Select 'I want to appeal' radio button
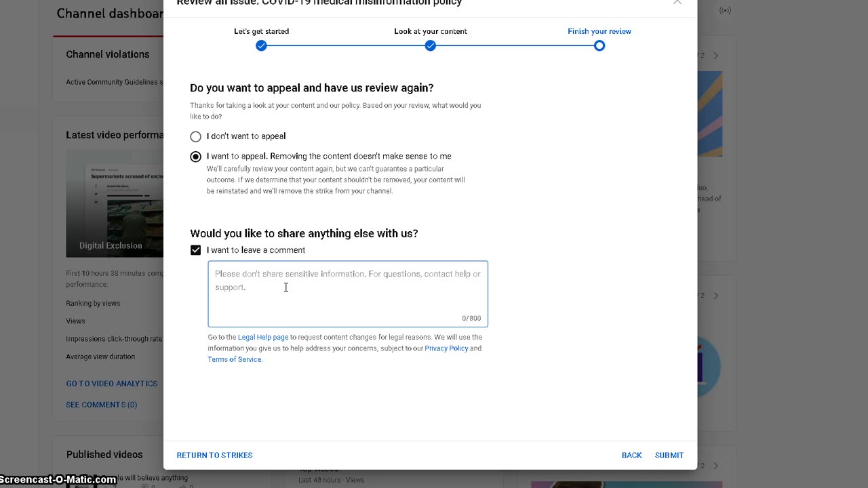This screenshot has width=868, height=488. click(196, 157)
